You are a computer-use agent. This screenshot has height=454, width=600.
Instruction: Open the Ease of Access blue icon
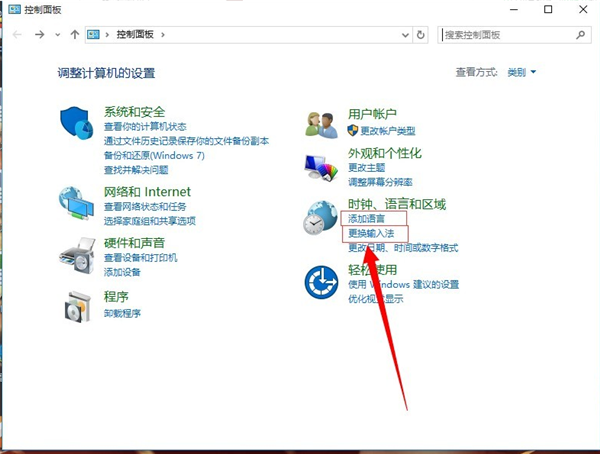321,283
